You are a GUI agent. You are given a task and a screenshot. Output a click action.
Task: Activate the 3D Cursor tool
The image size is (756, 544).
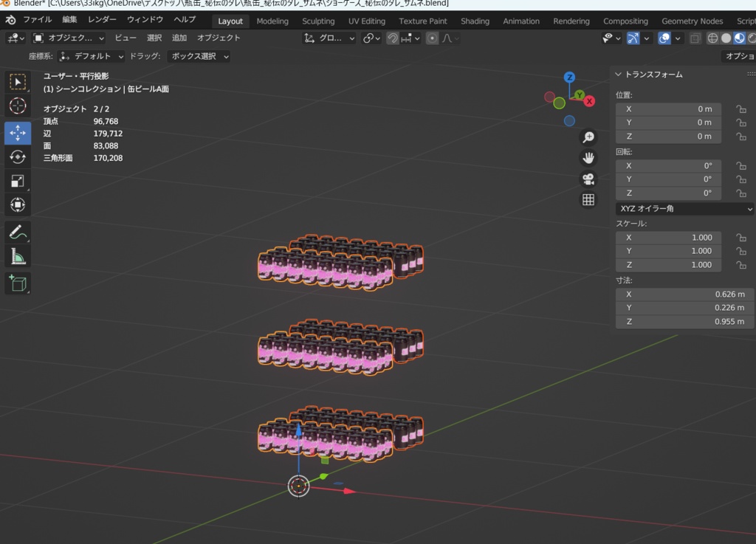click(x=18, y=106)
